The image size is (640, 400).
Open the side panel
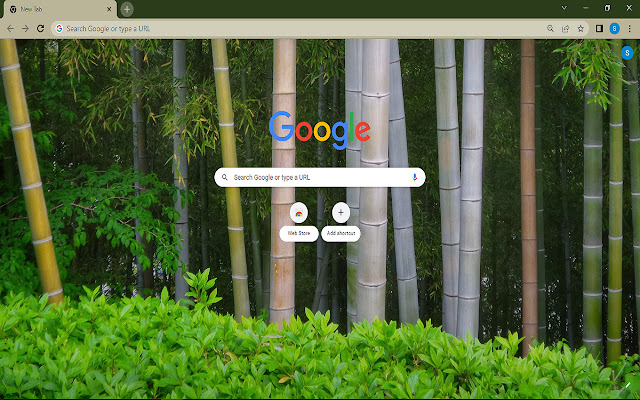tap(599, 29)
